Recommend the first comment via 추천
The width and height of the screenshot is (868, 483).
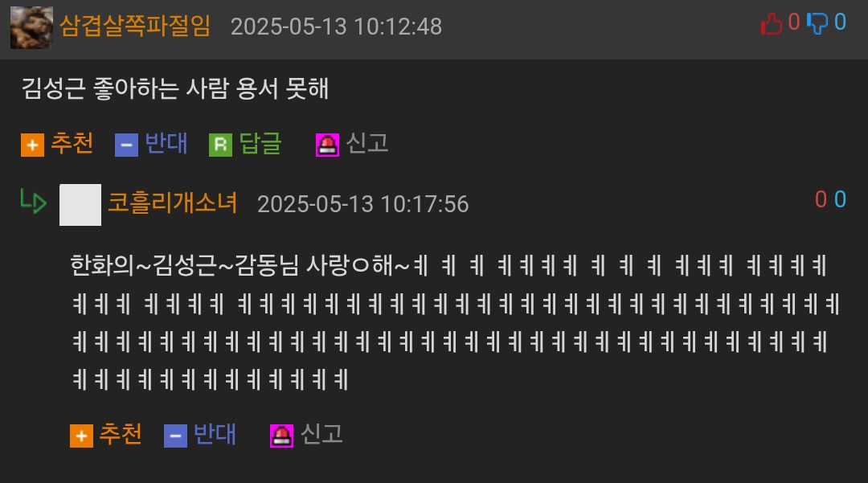pos(72,143)
